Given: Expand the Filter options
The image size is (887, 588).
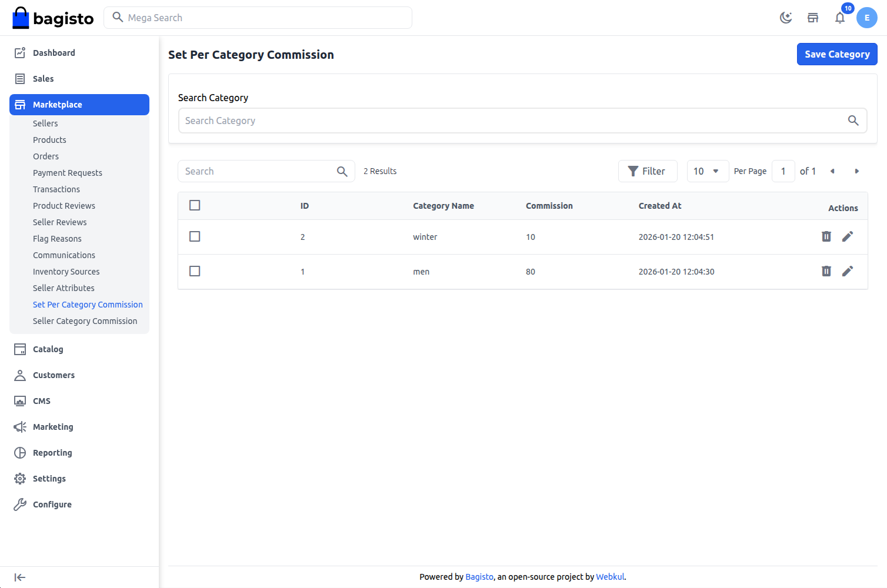Looking at the screenshot, I should pyautogui.click(x=648, y=171).
